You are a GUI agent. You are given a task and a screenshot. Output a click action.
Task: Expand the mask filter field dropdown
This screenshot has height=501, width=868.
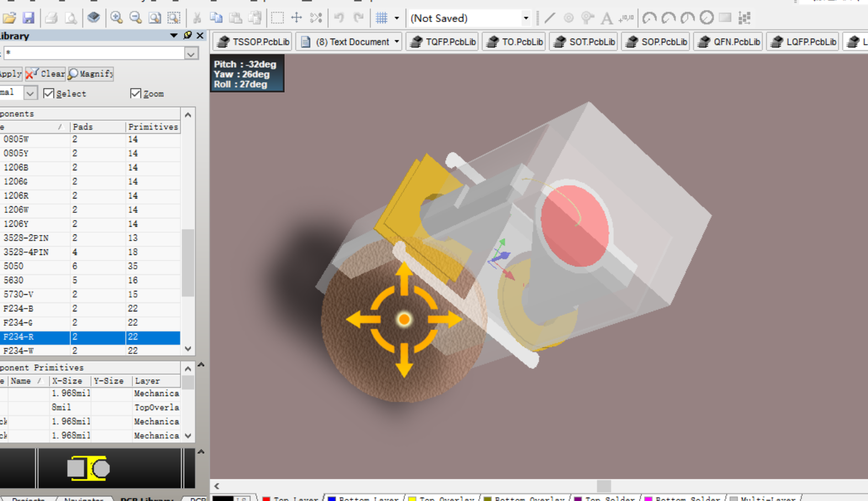(191, 54)
